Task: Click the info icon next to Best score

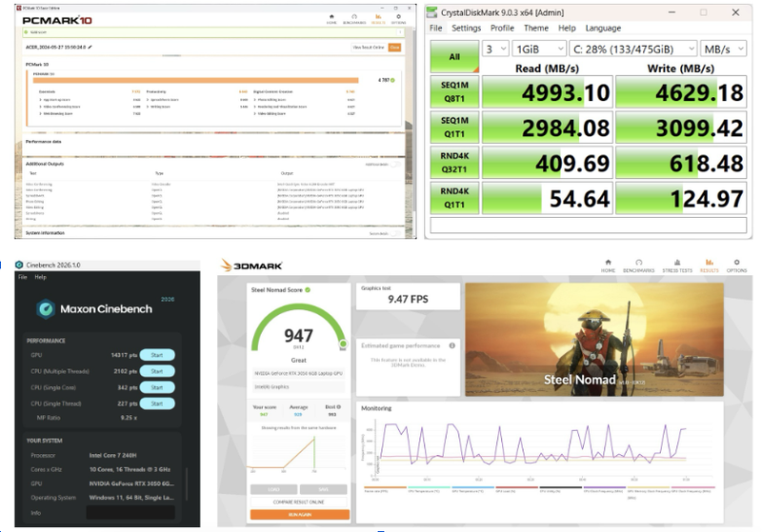Action: pos(339,406)
